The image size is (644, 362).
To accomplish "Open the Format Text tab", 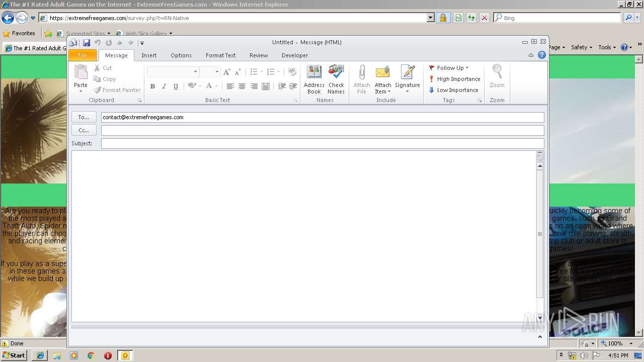I will 220,55.
